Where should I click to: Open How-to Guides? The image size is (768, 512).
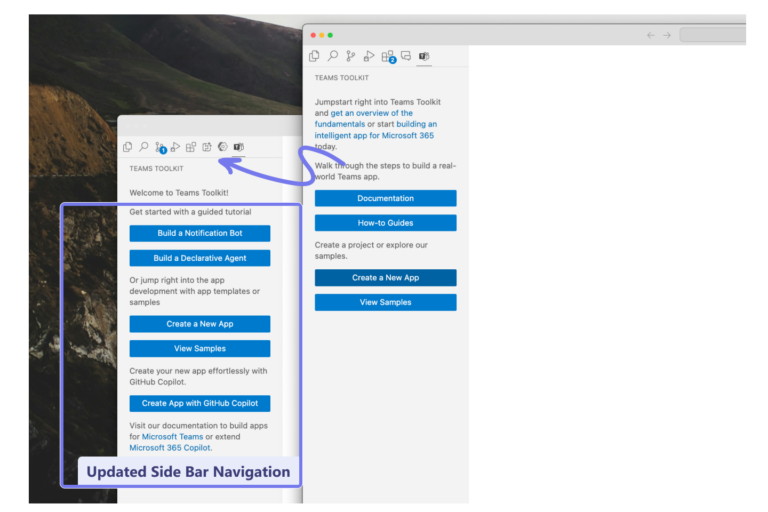point(385,223)
